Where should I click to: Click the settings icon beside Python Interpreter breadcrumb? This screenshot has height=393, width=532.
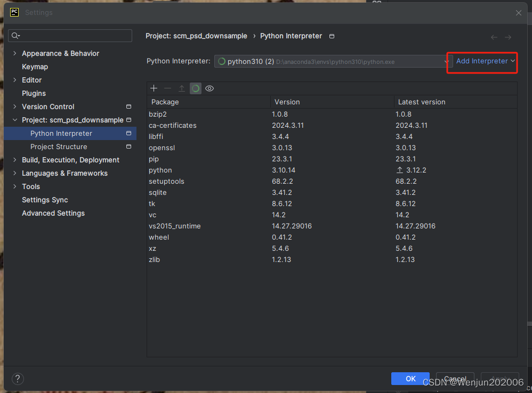(x=332, y=36)
